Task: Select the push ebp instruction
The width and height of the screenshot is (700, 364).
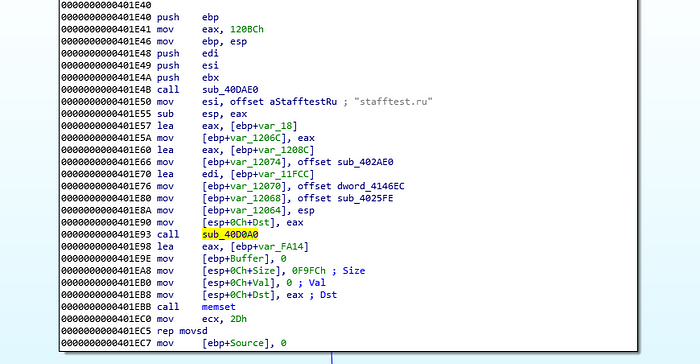Action: point(188,17)
